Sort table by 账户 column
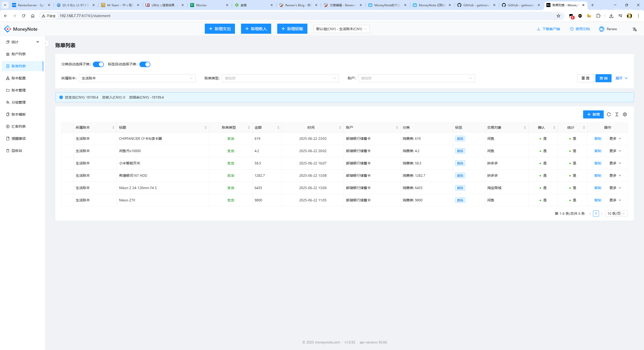This screenshot has height=350, width=644. pos(397,127)
